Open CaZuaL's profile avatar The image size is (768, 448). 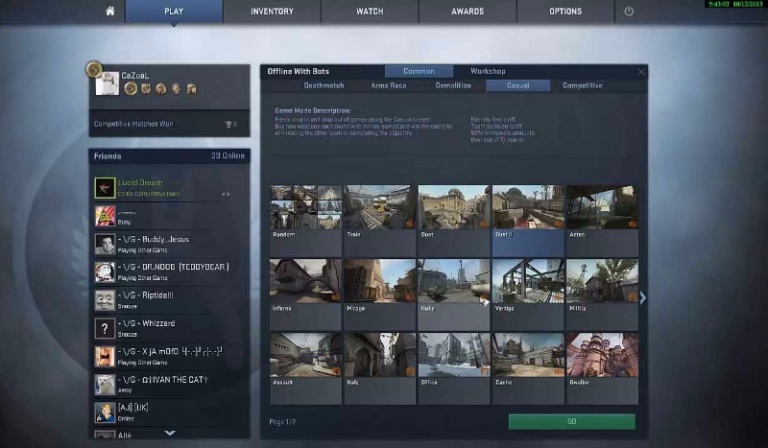point(107,84)
